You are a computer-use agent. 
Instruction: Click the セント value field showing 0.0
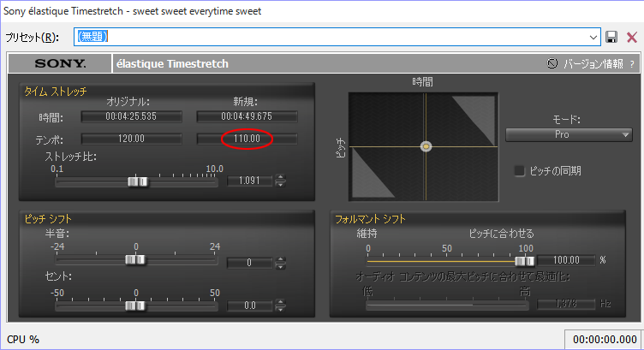point(250,306)
